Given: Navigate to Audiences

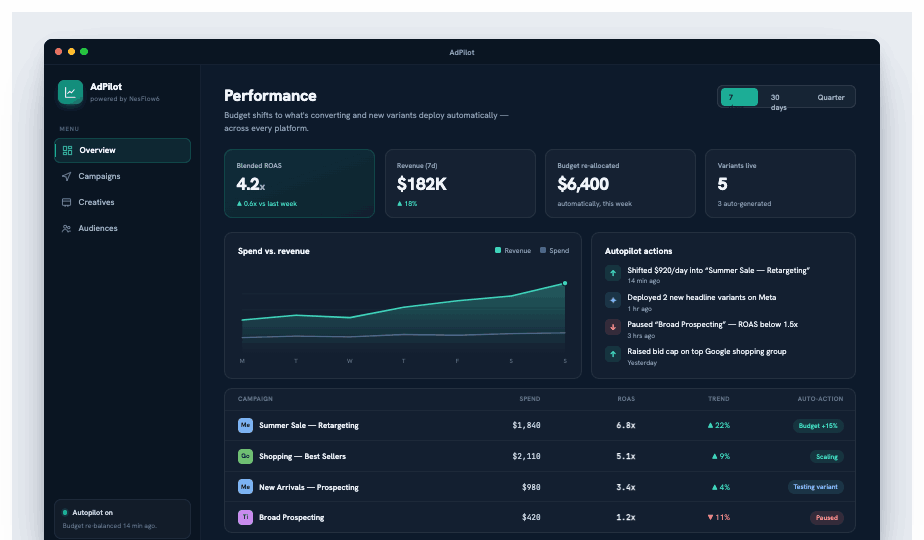Looking at the screenshot, I should click(x=123, y=228).
